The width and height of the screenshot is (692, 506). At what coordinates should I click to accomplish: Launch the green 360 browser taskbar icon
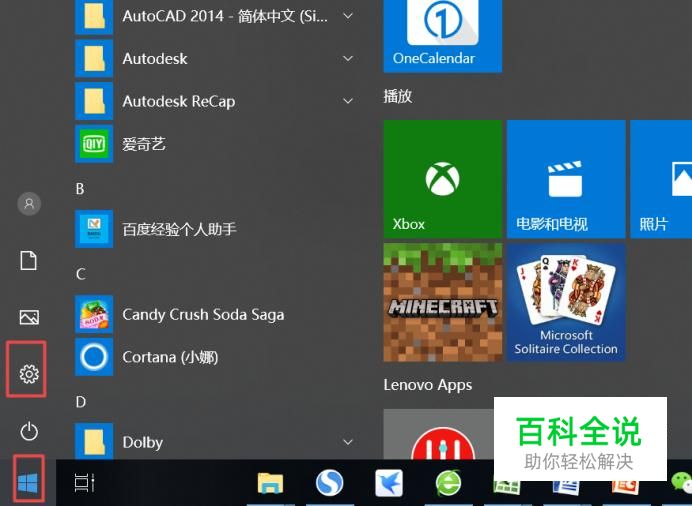[448, 483]
